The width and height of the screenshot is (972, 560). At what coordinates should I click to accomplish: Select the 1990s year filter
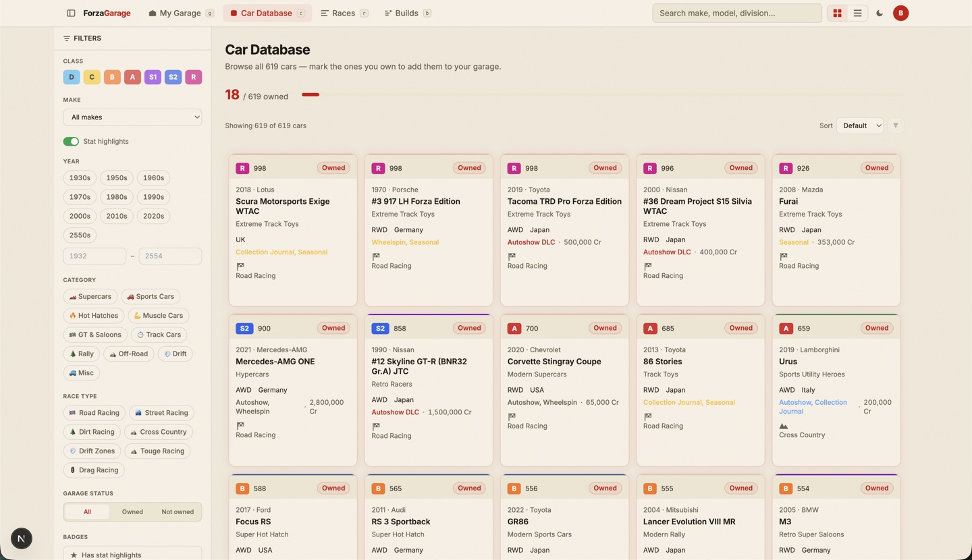click(153, 197)
